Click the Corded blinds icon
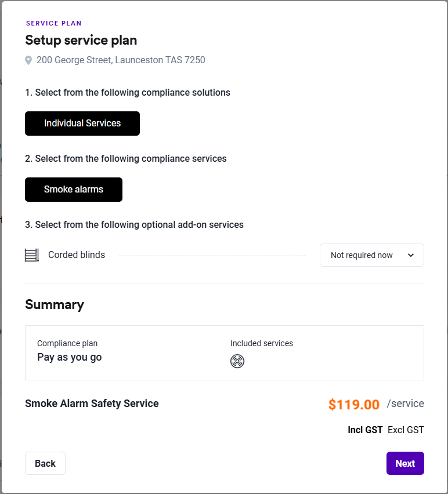 [x=32, y=255]
